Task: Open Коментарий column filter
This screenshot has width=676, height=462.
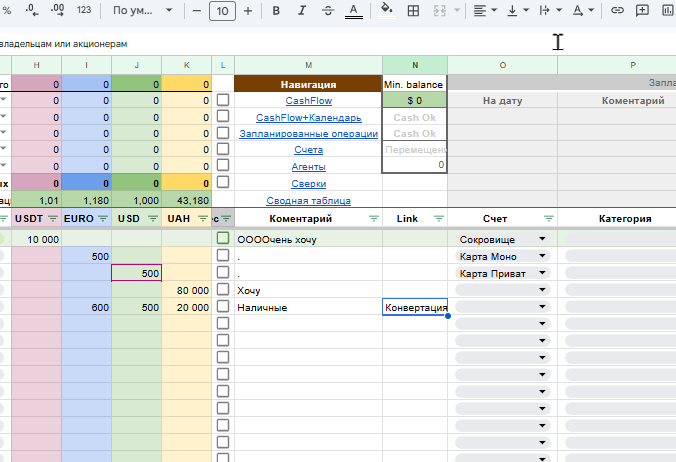Action: [374, 219]
